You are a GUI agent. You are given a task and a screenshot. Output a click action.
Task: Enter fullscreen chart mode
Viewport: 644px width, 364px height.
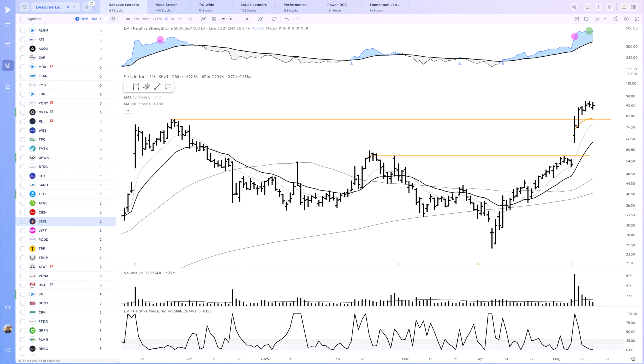click(637, 19)
